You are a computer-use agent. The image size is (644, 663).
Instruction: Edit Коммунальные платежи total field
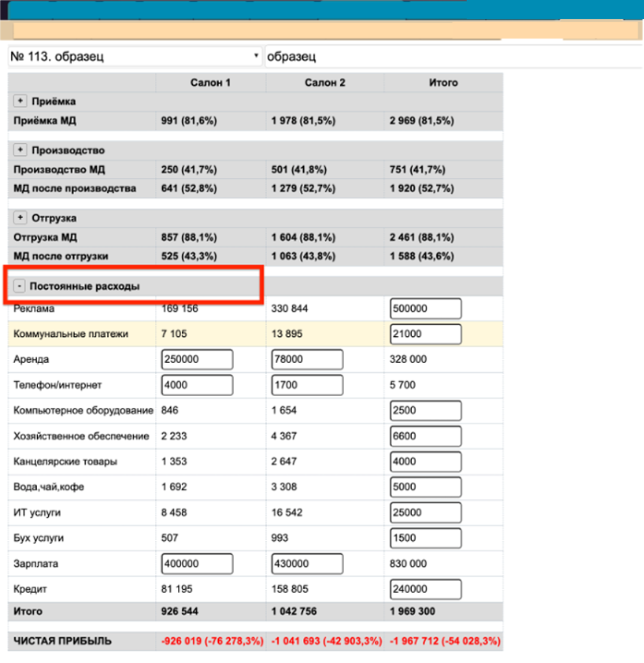[426, 334]
